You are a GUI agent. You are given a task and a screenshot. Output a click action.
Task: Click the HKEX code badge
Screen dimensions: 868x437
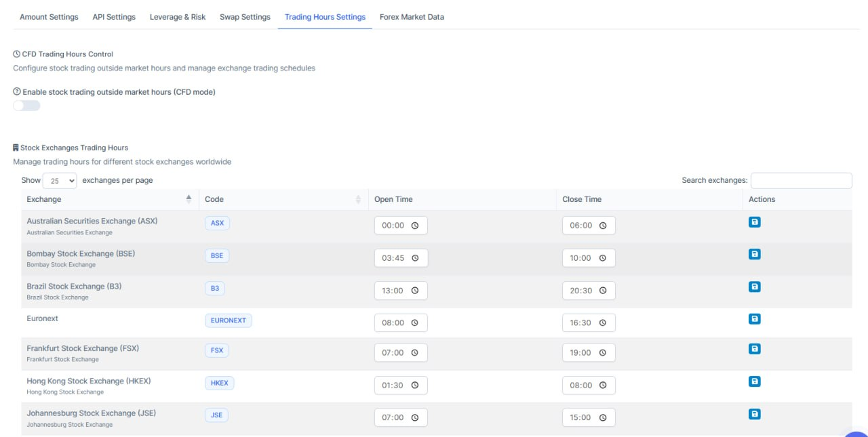tap(219, 383)
